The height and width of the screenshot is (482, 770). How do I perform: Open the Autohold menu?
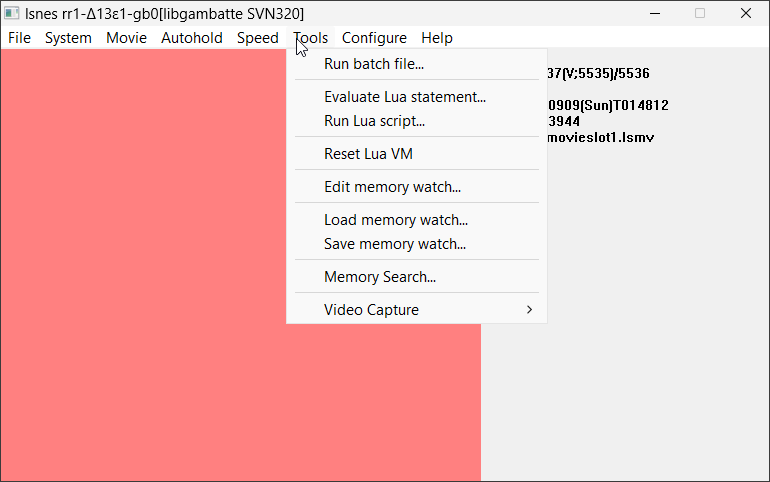(192, 38)
